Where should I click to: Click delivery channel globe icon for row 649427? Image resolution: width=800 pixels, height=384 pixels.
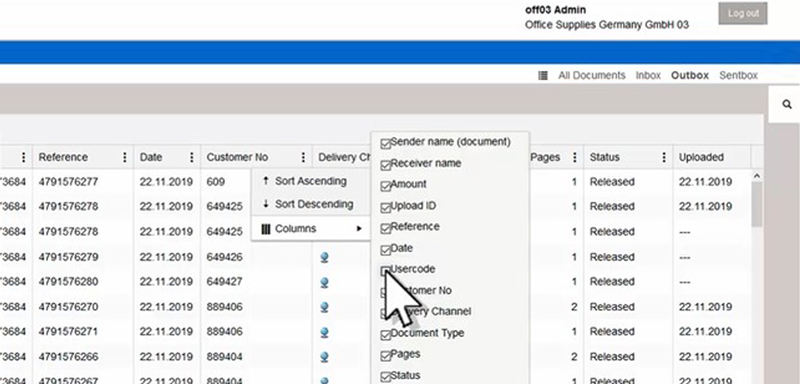click(x=324, y=282)
